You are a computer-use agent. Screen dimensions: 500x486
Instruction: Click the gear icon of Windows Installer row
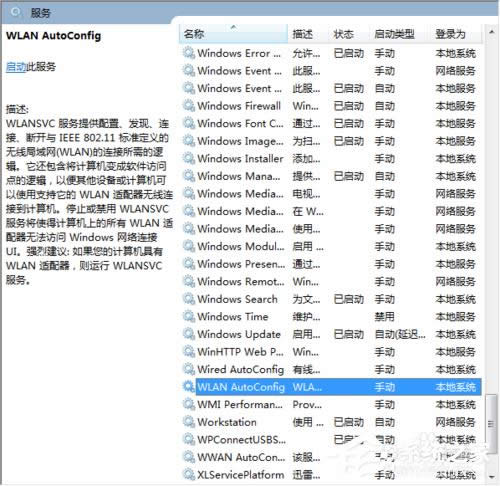pos(189,158)
